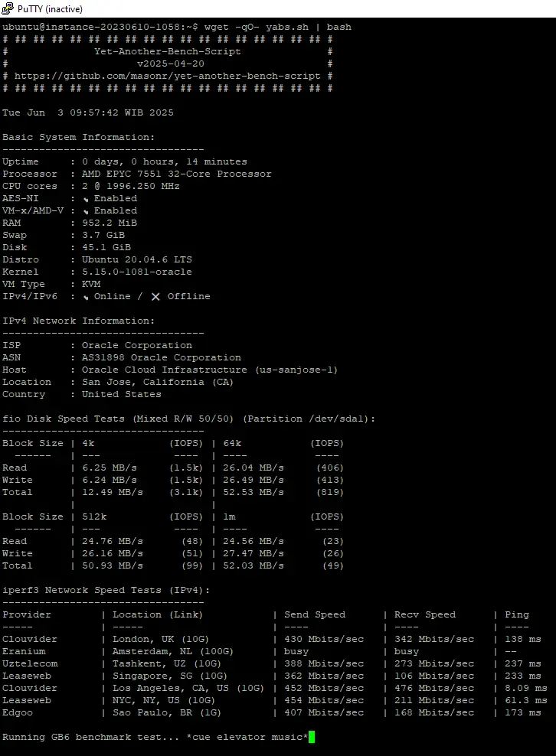The height and width of the screenshot is (756, 556).
Task: Click the distro text 'Ubuntu 20.04.6 LTS'
Action: (x=137, y=259)
